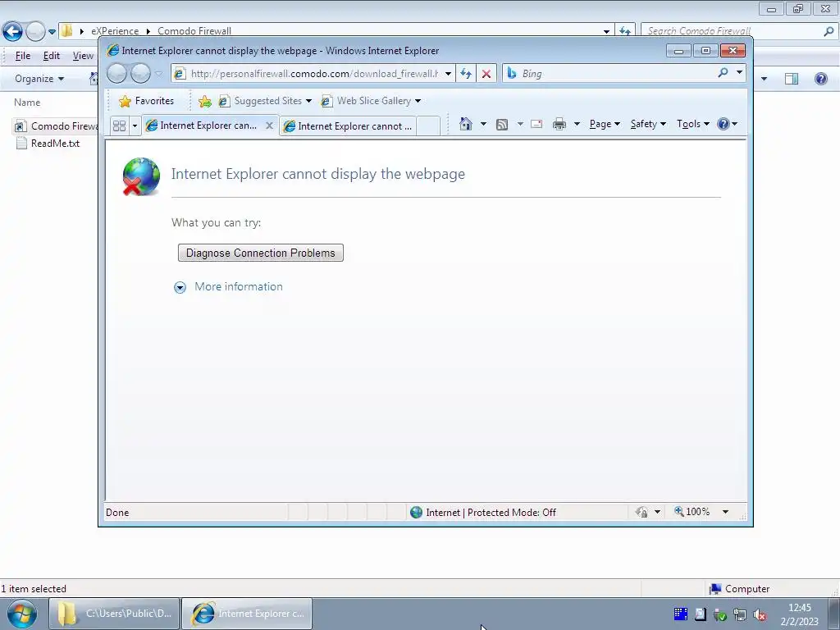Toggle preview pane icon in Explorer
This screenshot has width=840, height=630.
pyautogui.click(x=792, y=79)
